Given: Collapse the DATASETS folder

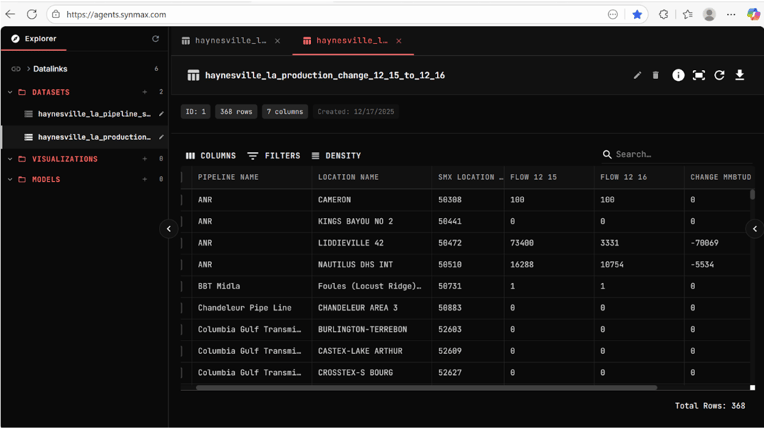Looking at the screenshot, I should pyautogui.click(x=10, y=92).
